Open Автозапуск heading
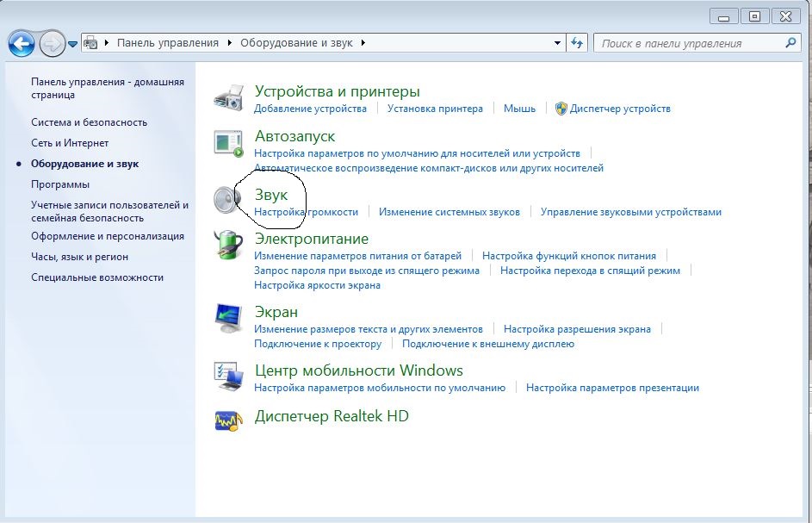 [x=294, y=136]
